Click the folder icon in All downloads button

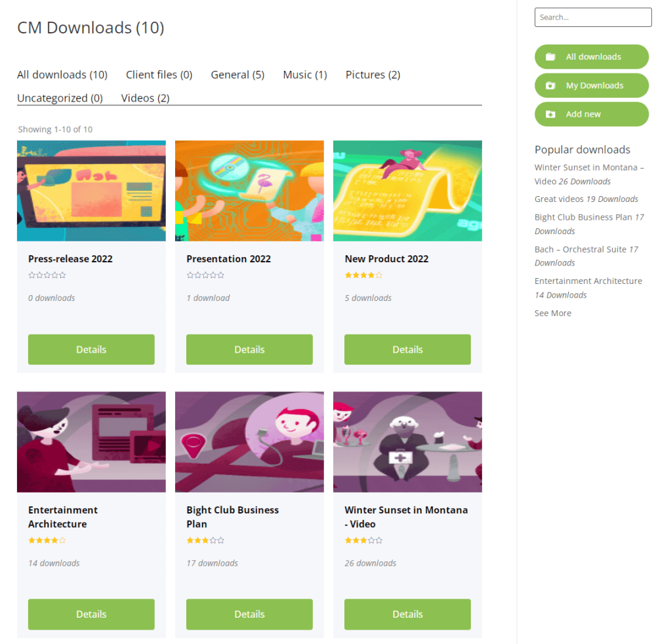pos(550,57)
